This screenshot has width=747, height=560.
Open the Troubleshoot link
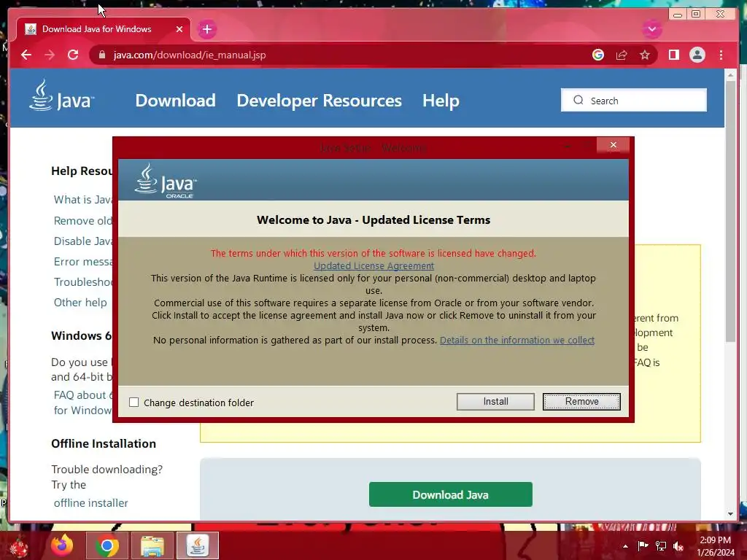(83, 282)
